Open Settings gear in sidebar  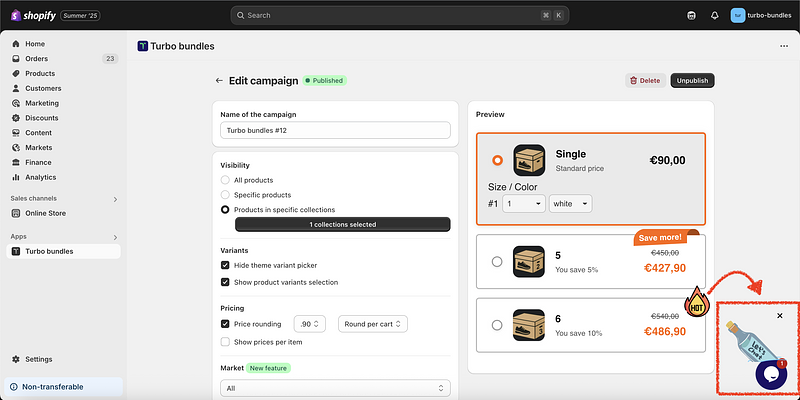[x=38, y=359]
